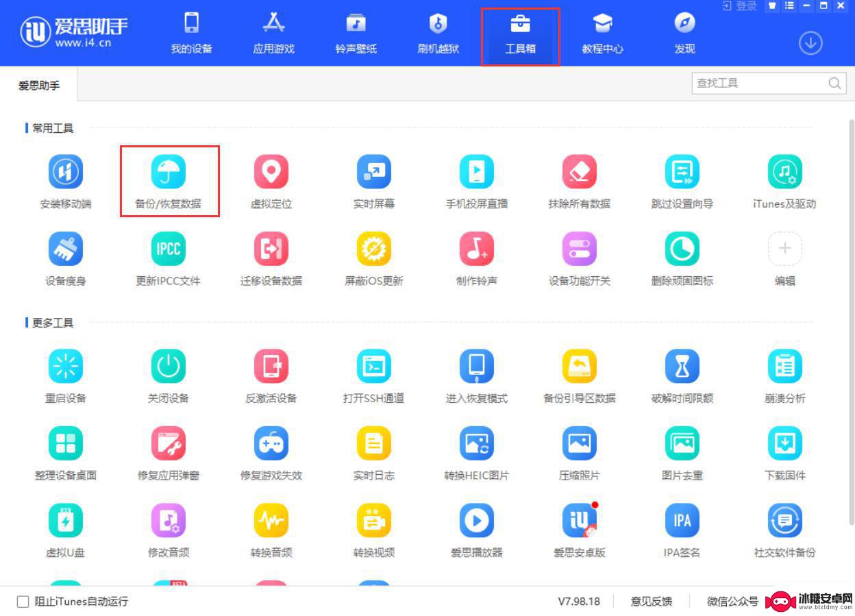
Task: Launch 爱思播放器
Action: 477,521
